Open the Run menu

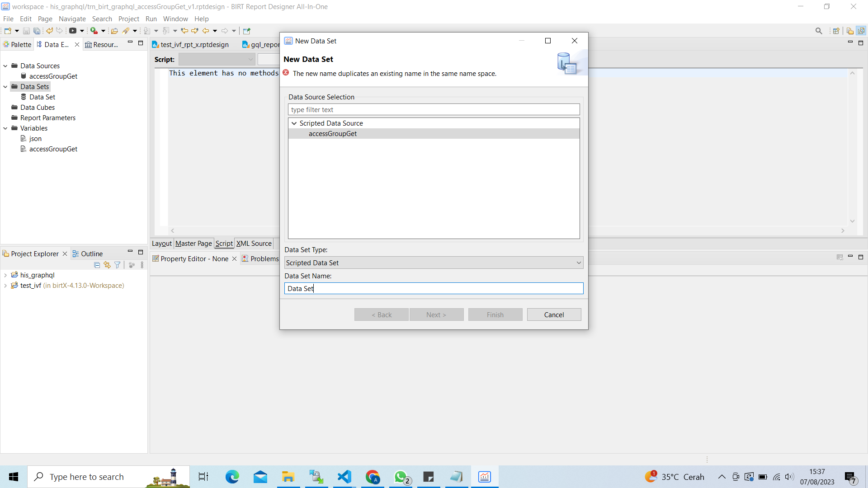coord(151,19)
